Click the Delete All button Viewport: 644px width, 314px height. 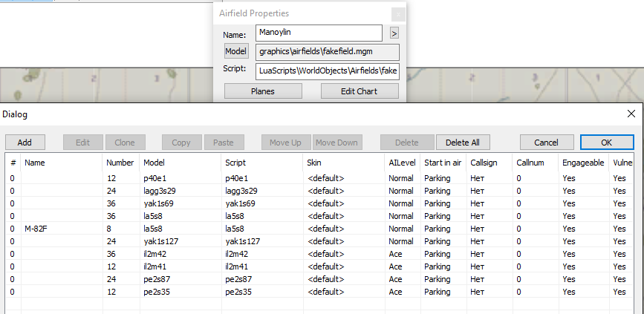click(463, 143)
